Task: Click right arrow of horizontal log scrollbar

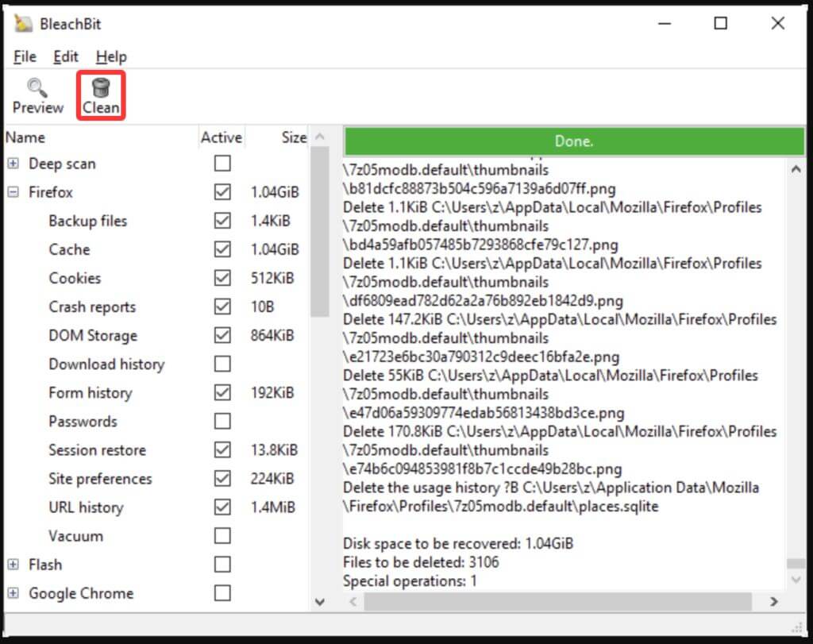Action: point(774,602)
